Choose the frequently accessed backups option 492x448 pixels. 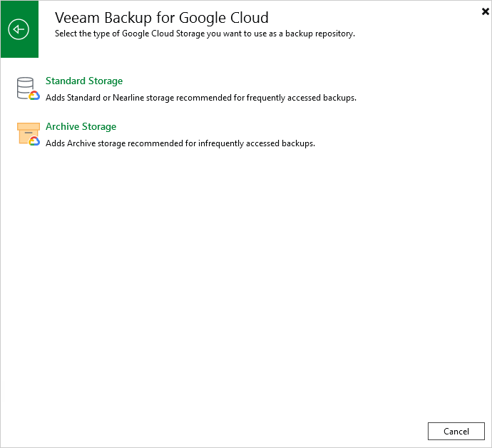(186, 89)
